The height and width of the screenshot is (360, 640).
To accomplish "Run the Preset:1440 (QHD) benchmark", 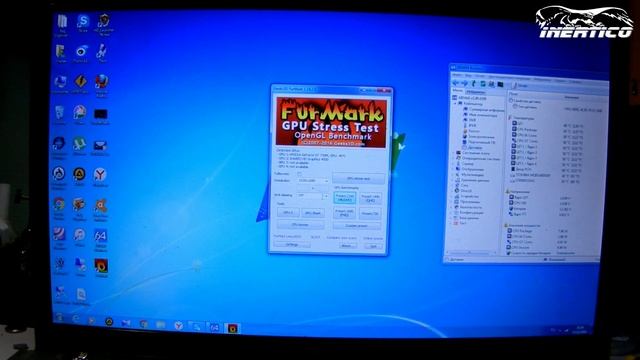I will pyautogui.click(x=371, y=198).
